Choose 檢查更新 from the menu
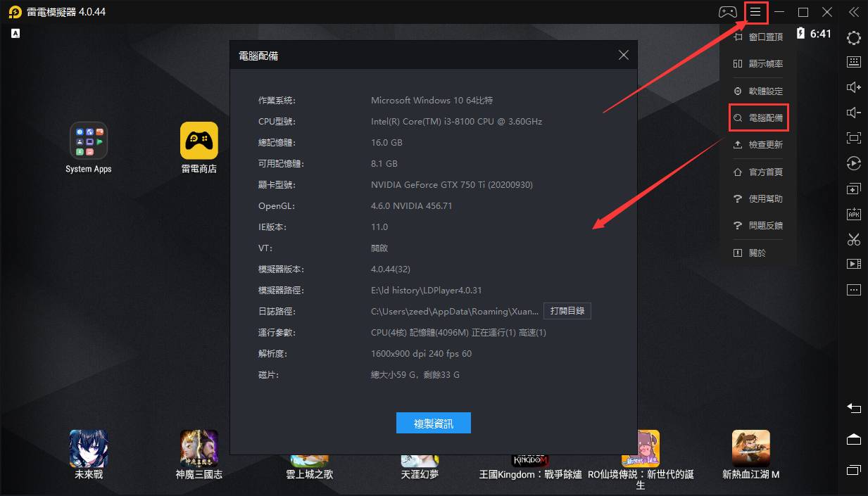The width and height of the screenshot is (868, 496). (758, 145)
